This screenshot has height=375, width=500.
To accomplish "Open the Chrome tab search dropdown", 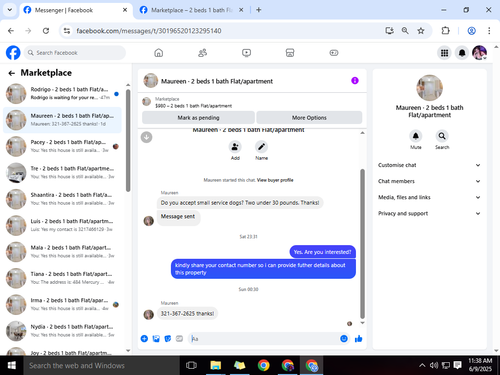I will click(10, 10).
